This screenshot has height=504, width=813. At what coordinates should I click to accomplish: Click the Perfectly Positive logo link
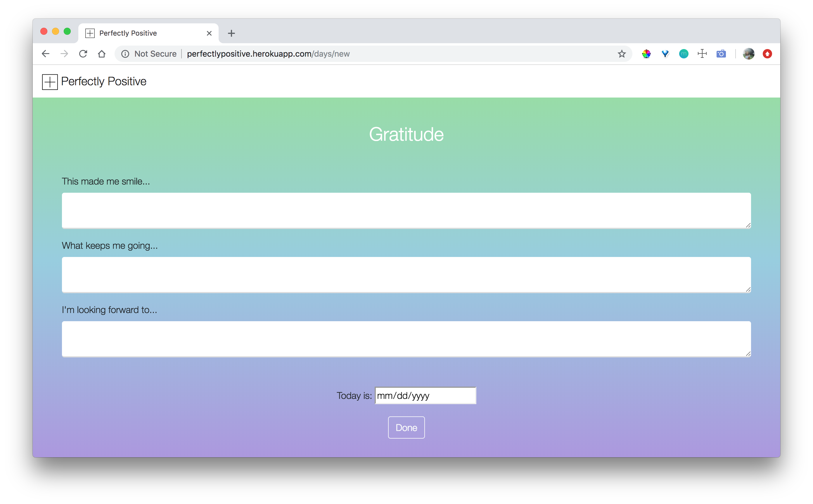pyautogui.click(x=94, y=82)
